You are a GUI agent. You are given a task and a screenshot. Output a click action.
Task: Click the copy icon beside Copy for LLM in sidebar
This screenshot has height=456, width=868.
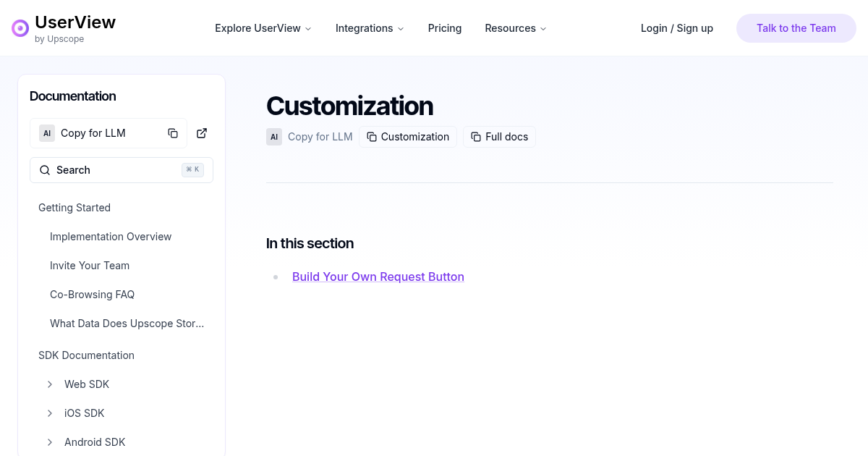[x=173, y=133]
